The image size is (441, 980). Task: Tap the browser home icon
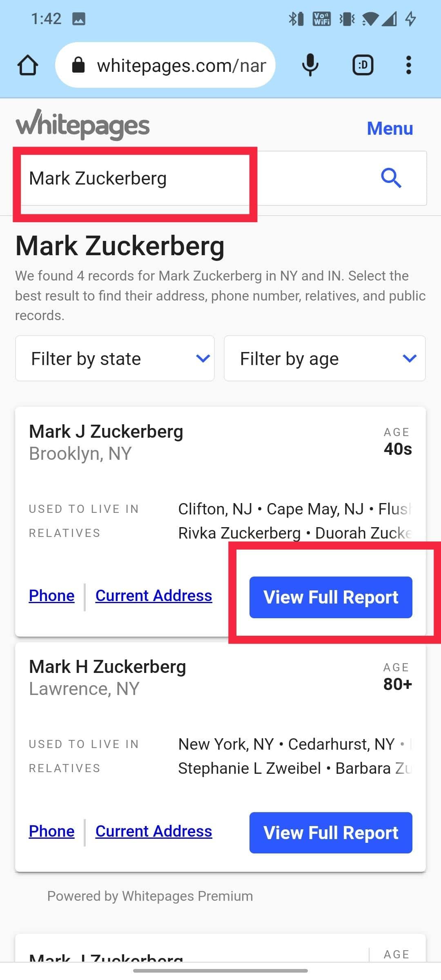(x=28, y=65)
